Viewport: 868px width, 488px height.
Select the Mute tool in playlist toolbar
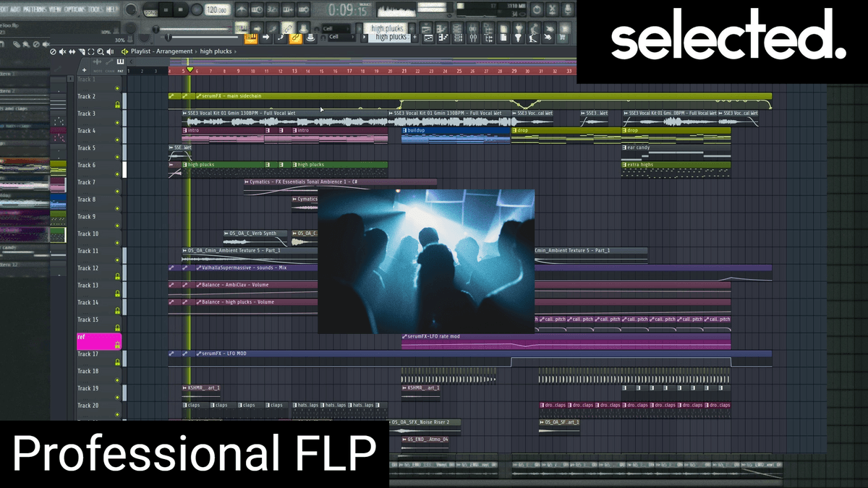tap(62, 52)
